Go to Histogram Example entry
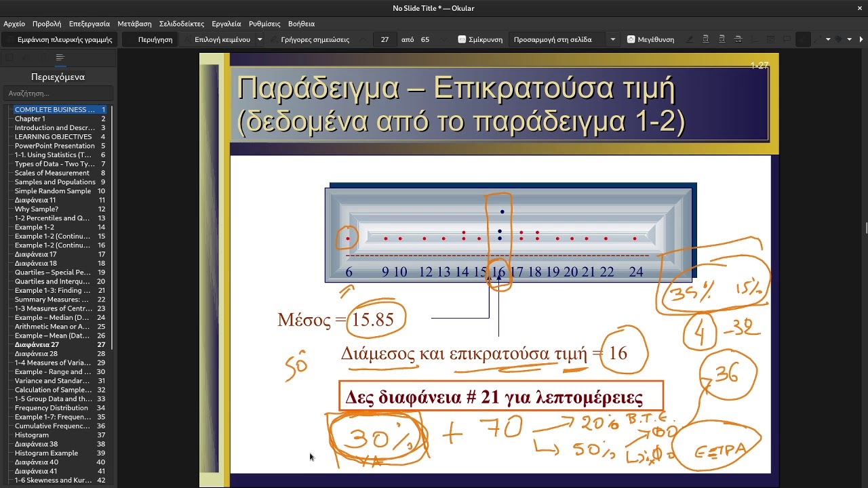Screen dimensions: 868x488 (x=60, y=453)
